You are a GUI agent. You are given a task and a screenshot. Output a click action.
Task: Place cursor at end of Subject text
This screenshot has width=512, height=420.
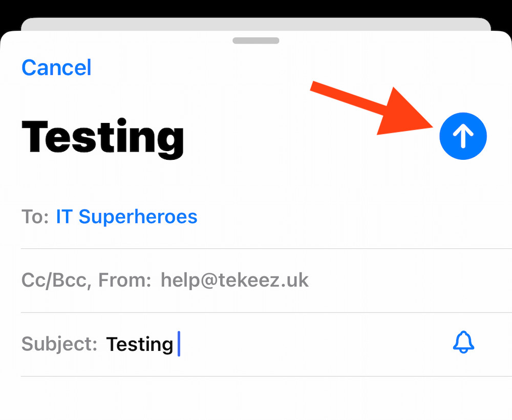point(176,344)
